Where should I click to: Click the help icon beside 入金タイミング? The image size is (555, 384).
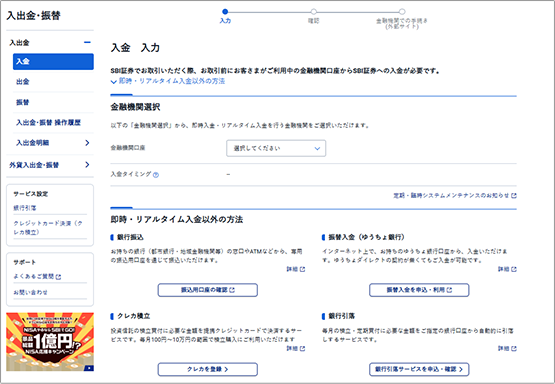[x=156, y=175]
